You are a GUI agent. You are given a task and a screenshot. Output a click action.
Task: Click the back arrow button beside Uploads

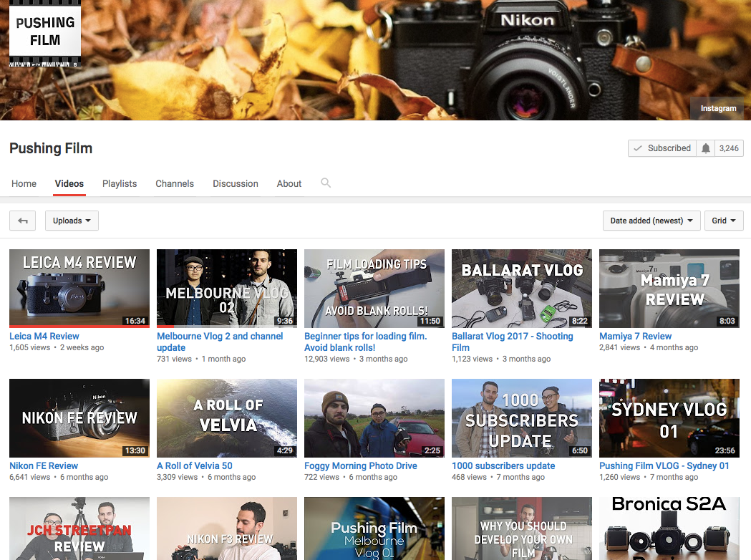22,221
